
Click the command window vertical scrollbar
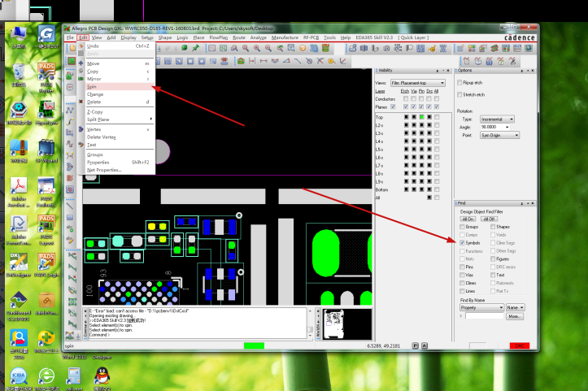coord(310,324)
